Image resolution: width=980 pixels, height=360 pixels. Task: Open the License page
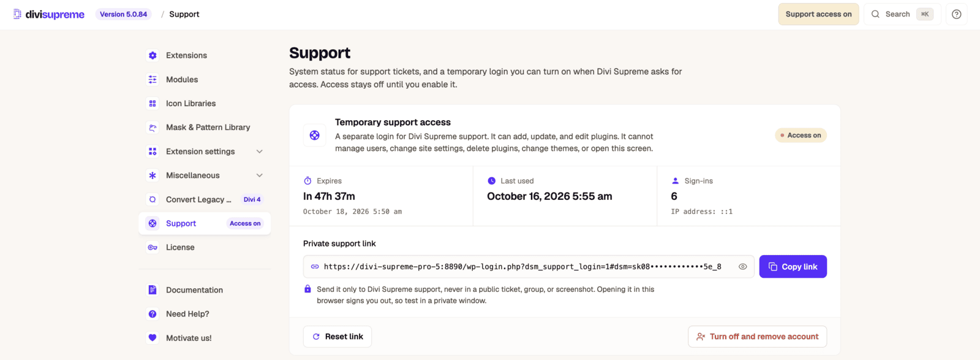[x=205, y=247]
